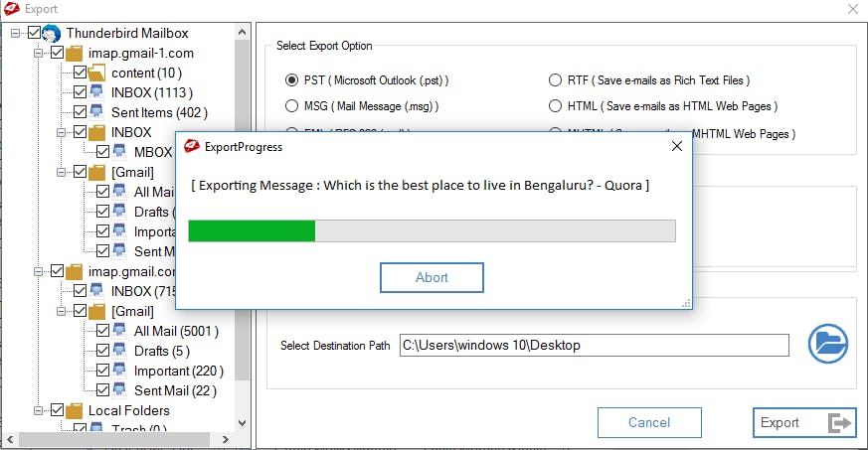
Task: Uncheck the imap.gmail-1.com checkbox
Action: click(x=57, y=53)
